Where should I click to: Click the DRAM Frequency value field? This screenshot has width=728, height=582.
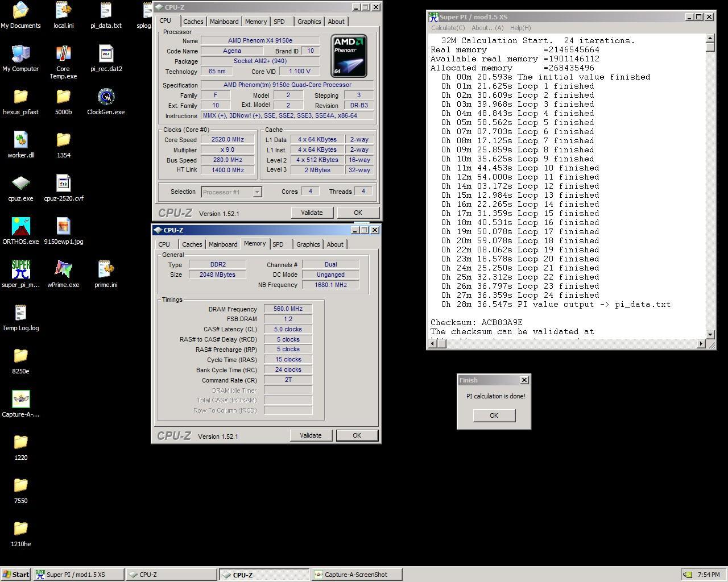click(288, 309)
